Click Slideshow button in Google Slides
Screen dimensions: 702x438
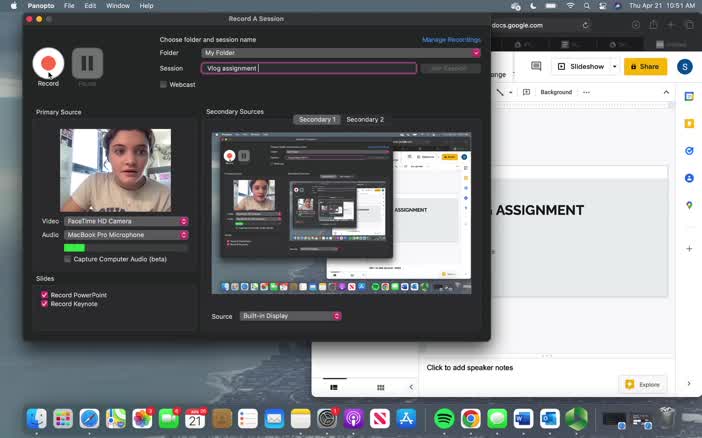click(582, 66)
